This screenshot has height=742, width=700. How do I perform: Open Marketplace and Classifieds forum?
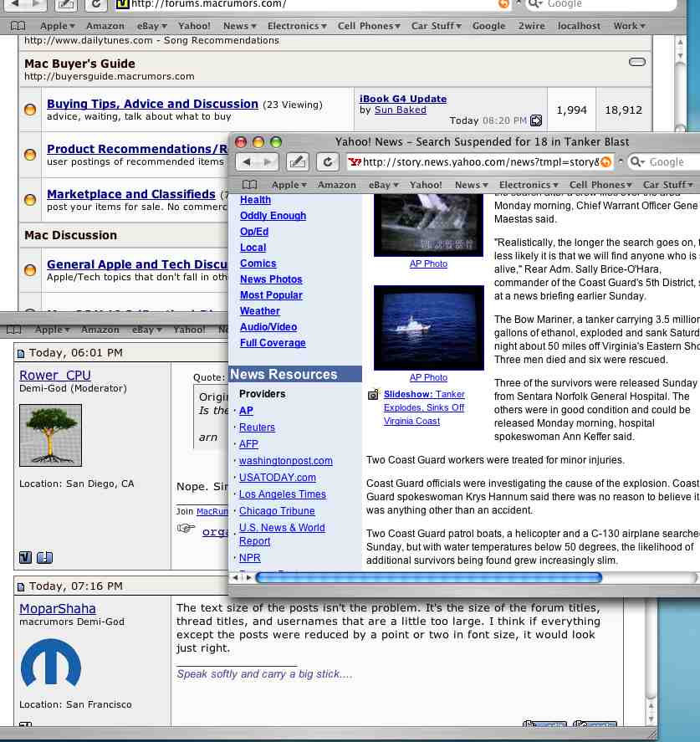131,194
